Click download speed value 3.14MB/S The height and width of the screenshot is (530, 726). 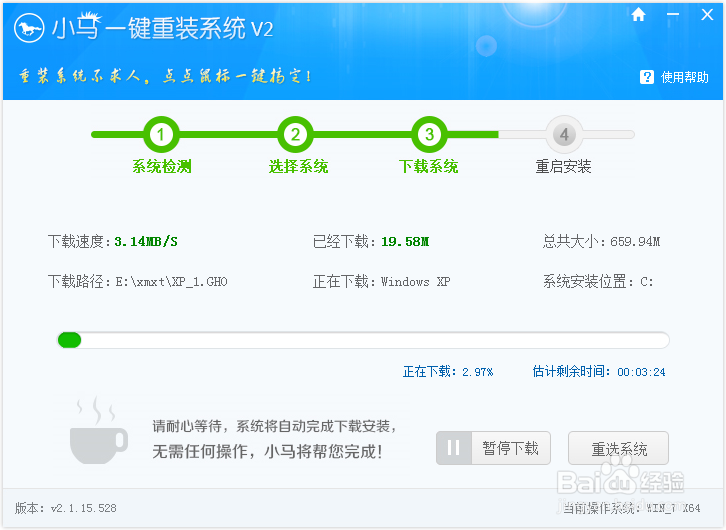tap(146, 242)
